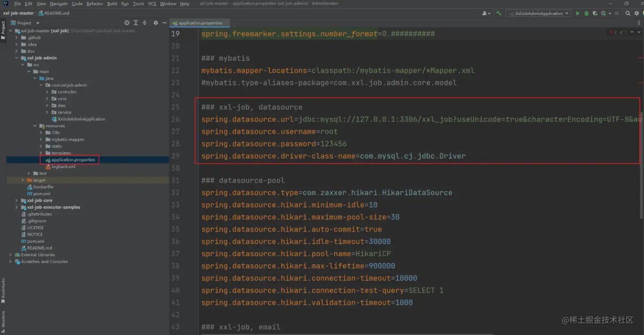
Task: Select XxlJobAdminApplication class file in tree
Action: coord(78,119)
